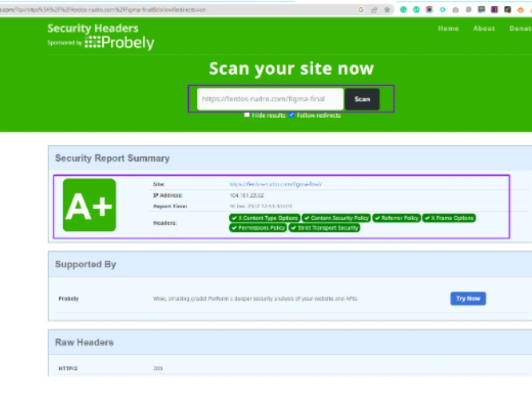532x399 pixels.
Task: Click the Security Report Summary heading
Action: 112,159
